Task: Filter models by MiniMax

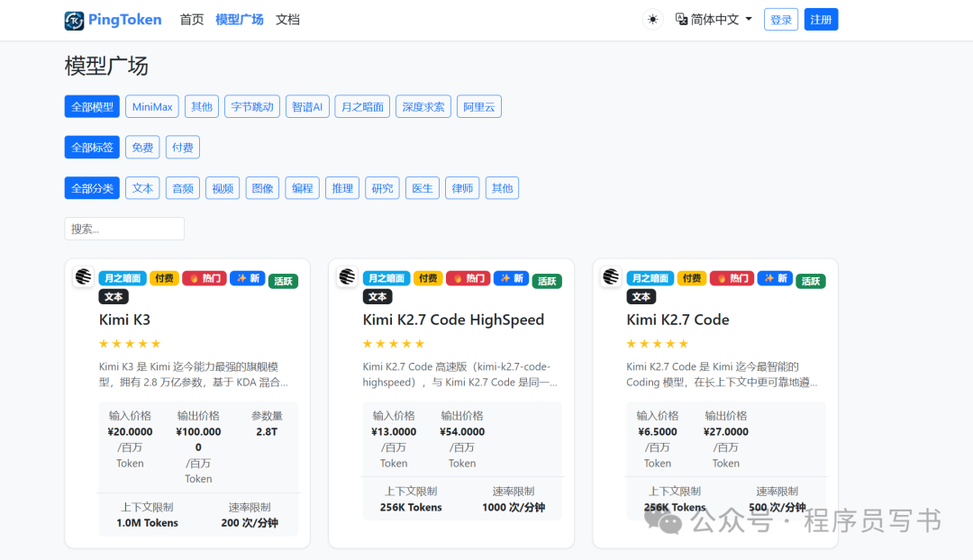Action: pyautogui.click(x=152, y=106)
